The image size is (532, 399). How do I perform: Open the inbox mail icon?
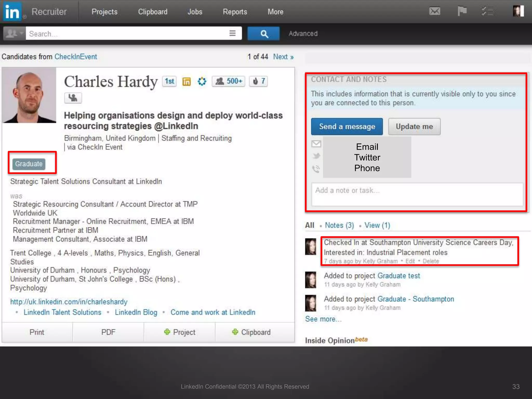point(435,11)
